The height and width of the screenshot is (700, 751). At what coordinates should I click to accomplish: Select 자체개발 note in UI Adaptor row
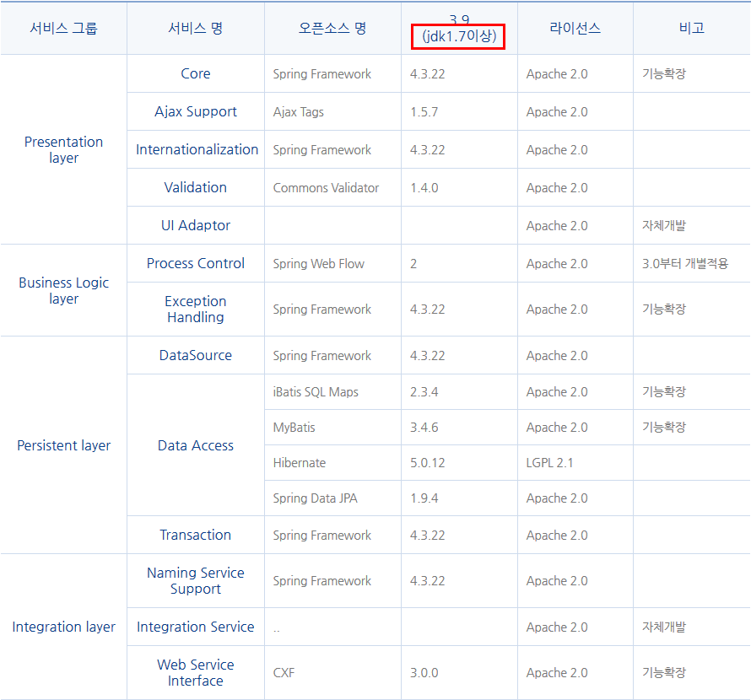click(692, 225)
